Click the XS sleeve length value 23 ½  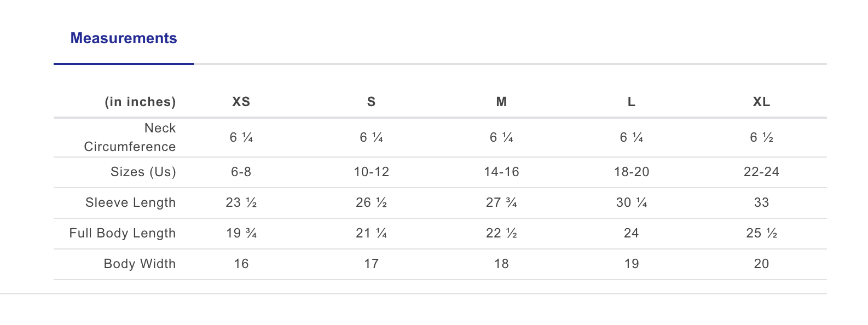pyautogui.click(x=241, y=202)
